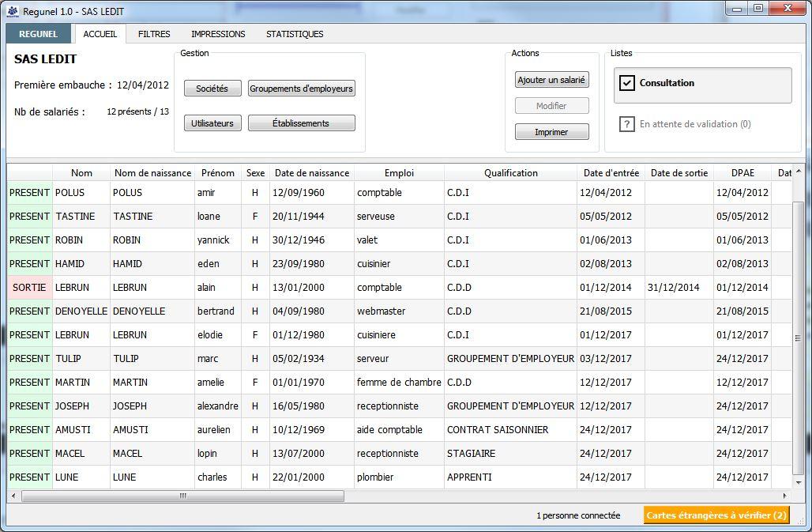Click table scroll up arrow

coord(799,172)
